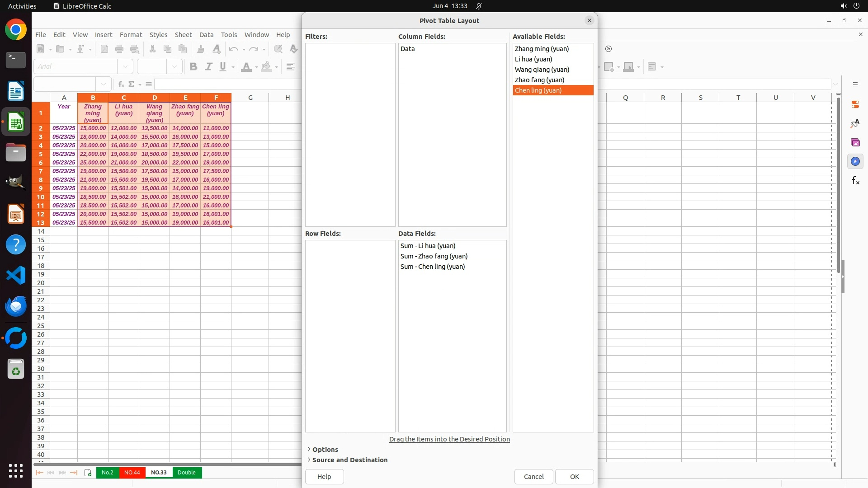Open the sidebar Properties deck icon
868x488 pixels.
click(x=855, y=104)
